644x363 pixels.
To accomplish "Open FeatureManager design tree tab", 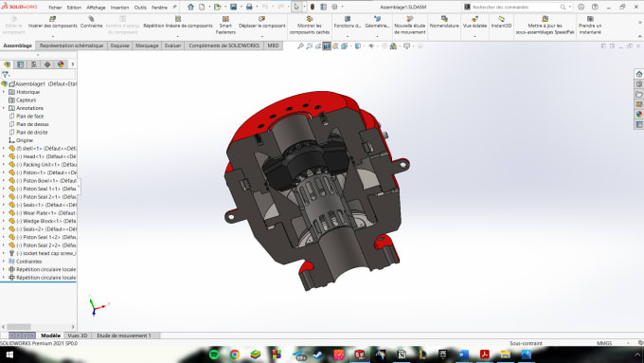I will pos(7,64).
